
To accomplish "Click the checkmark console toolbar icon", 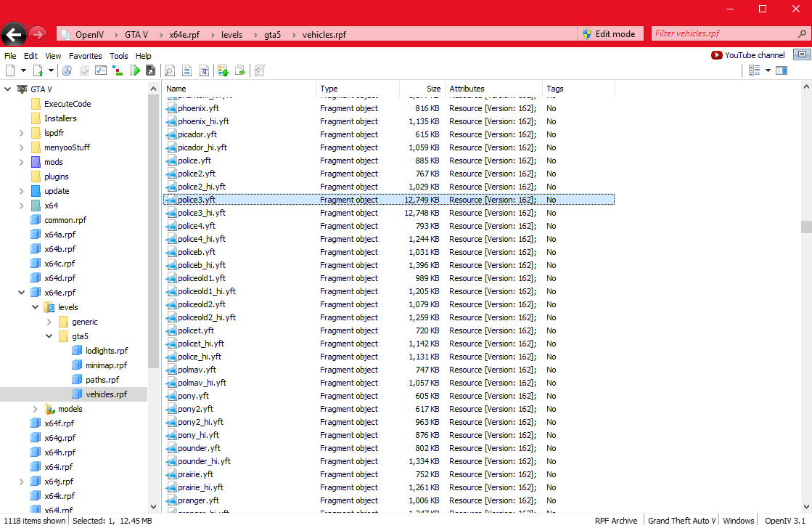I will pos(101,70).
